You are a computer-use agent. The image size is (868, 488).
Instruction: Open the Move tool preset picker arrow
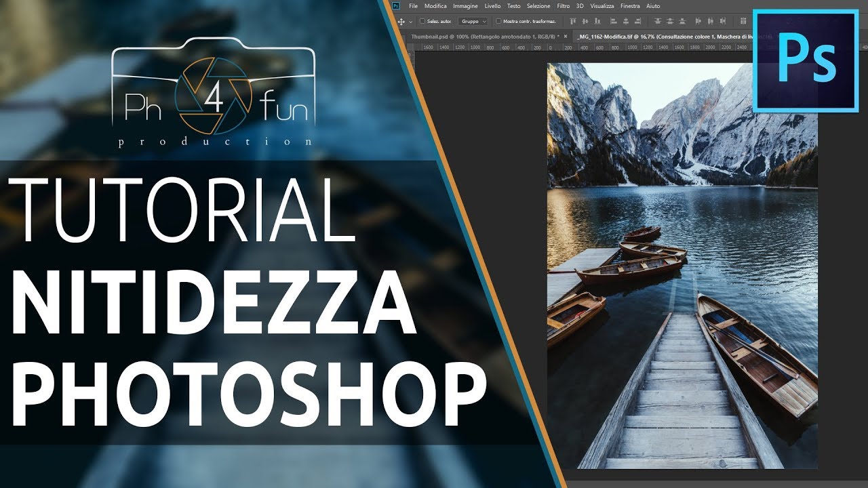click(x=410, y=22)
